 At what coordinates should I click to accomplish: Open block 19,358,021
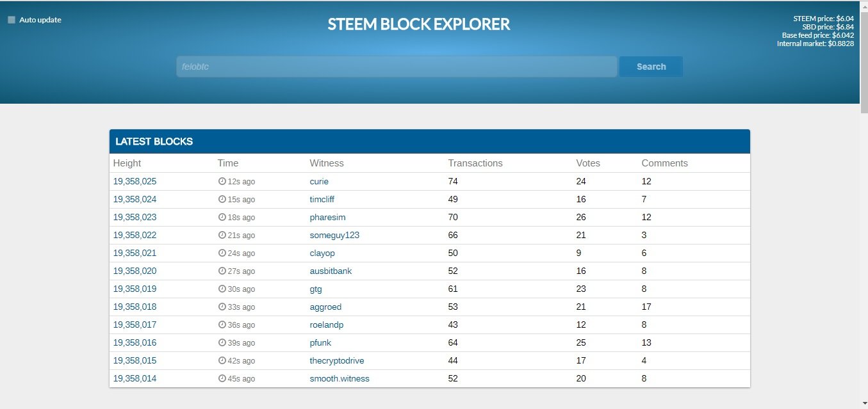point(135,253)
